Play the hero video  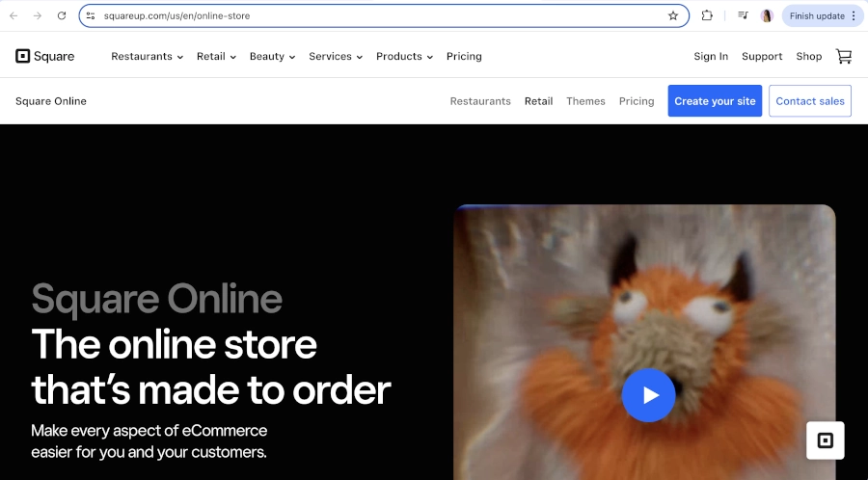point(648,395)
